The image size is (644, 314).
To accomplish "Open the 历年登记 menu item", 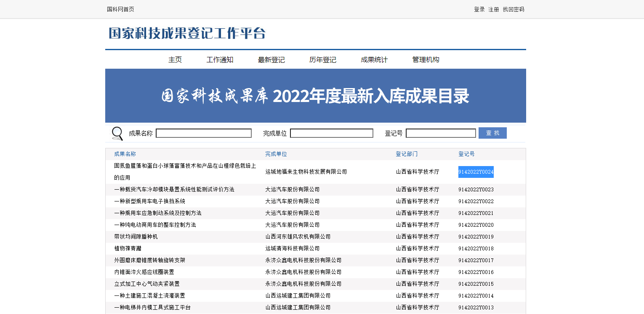I will point(323,60).
